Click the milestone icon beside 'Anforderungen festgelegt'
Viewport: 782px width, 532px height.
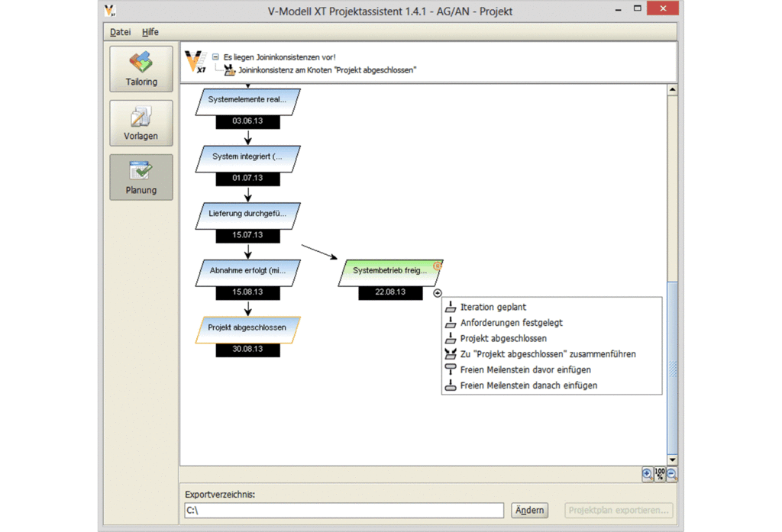pyautogui.click(x=451, y=323)
